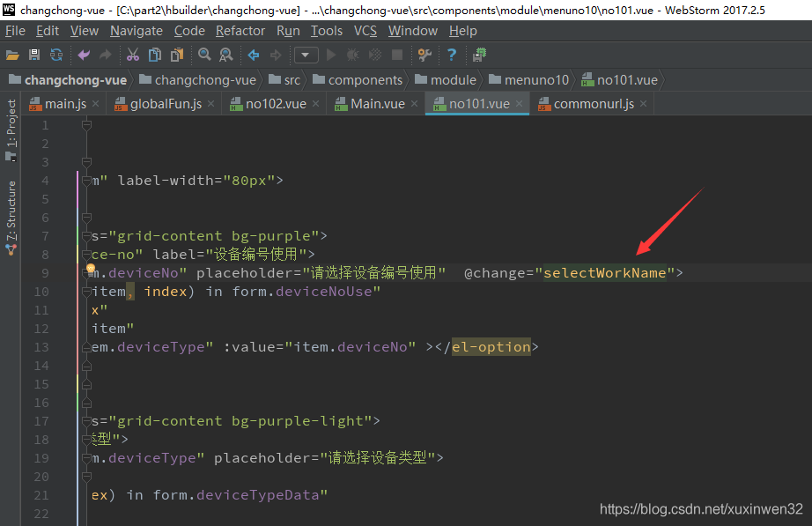Screen dimensions: 812x526
Task: Click the Redo arrow icon
Action: point(105,55)
